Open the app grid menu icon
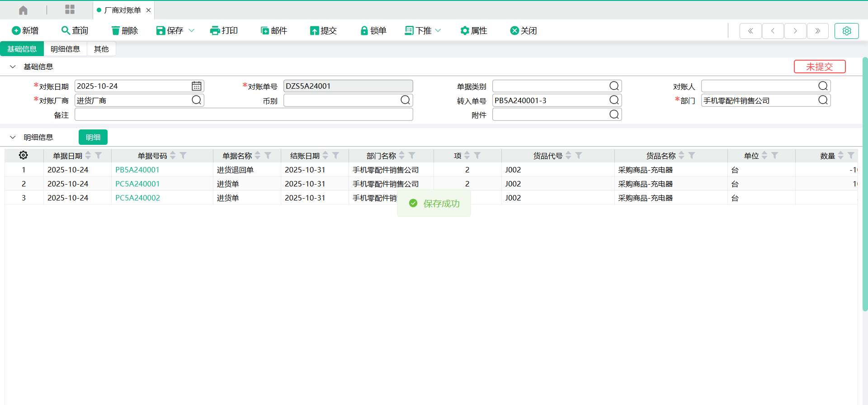Screen dimensions: 868x405 (x=70, y=10)
